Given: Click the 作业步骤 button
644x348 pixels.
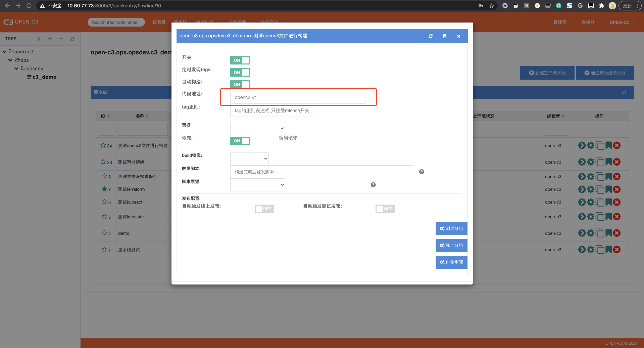Looking at the screenshot, I should [451, 262].
